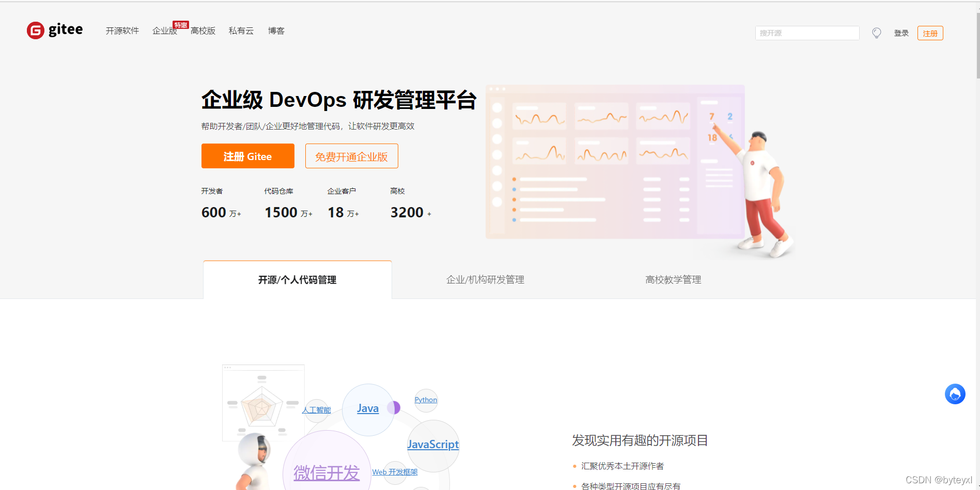
Task: Open the 微信开发 topic bubble link
Action: [x=326, y=473]
